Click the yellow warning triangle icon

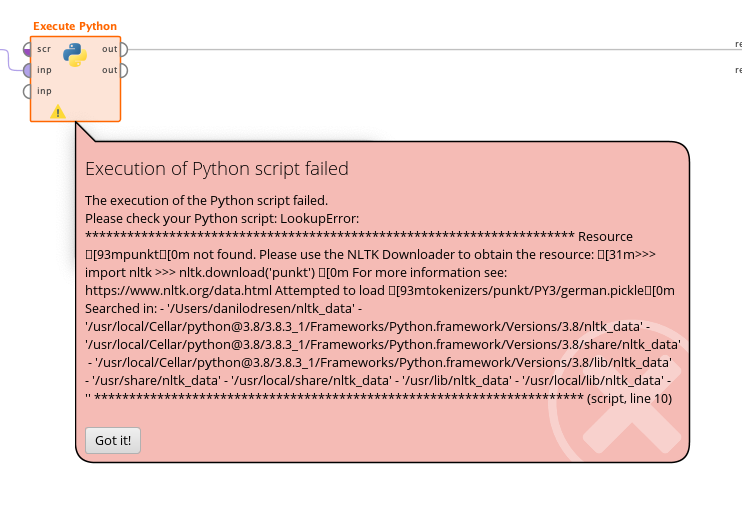pyautogui.click(x=58, y=112)
